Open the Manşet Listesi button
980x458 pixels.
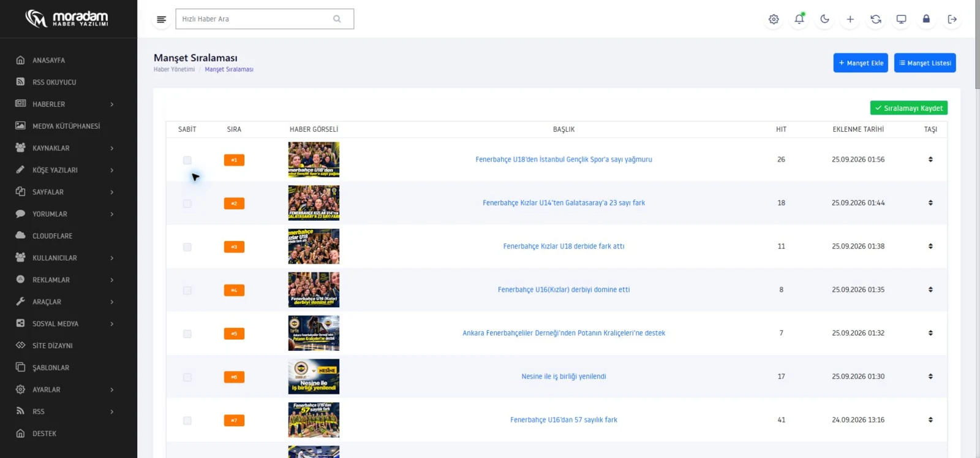[x=925, y=63]
